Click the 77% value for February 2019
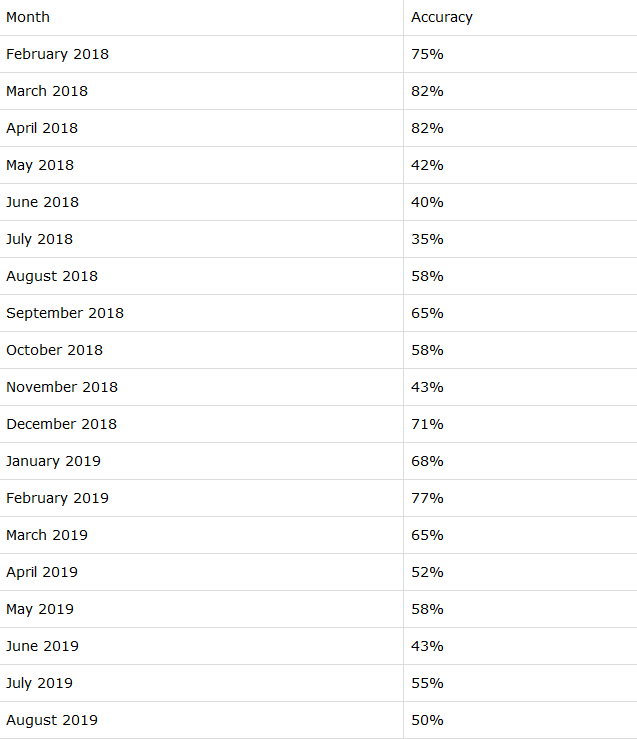Viewport: 637px width, 739px height. [x=427, y=498]
